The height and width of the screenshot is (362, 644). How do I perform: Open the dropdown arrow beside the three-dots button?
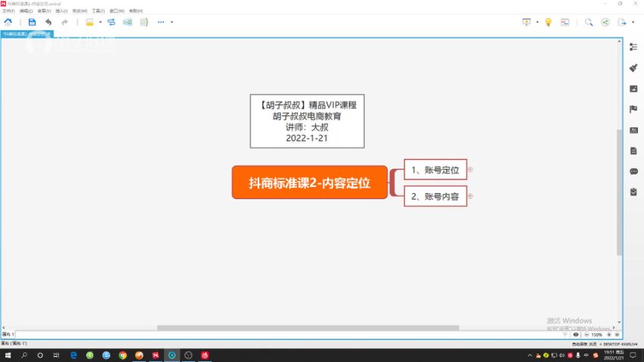172,22
